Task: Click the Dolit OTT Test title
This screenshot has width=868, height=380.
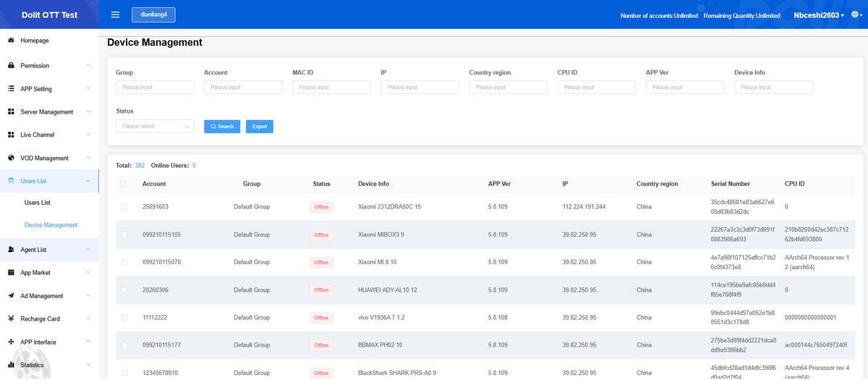Action: (x=49, y=14)
